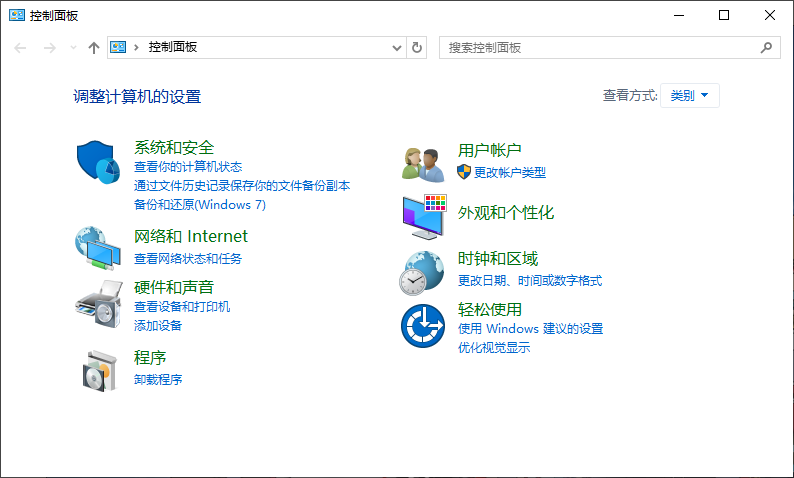Open the 程序 heading
This screenshot has width=794, height=478.
(x=150, y=357)
